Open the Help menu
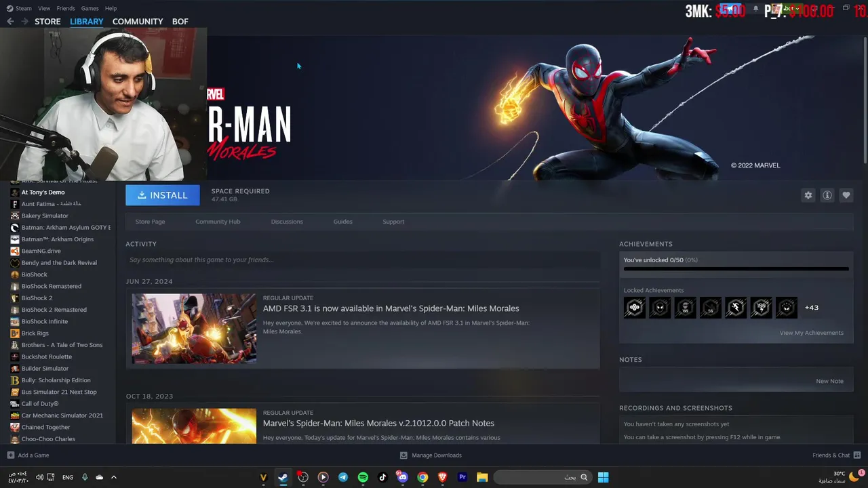The width and height of the screenshot is (868, 488). (111, 8)
